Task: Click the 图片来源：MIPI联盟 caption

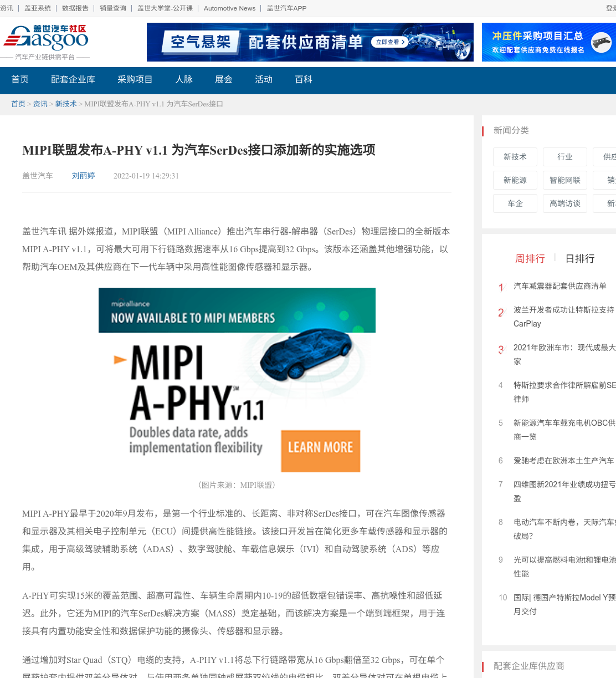Action: point(237,485)
